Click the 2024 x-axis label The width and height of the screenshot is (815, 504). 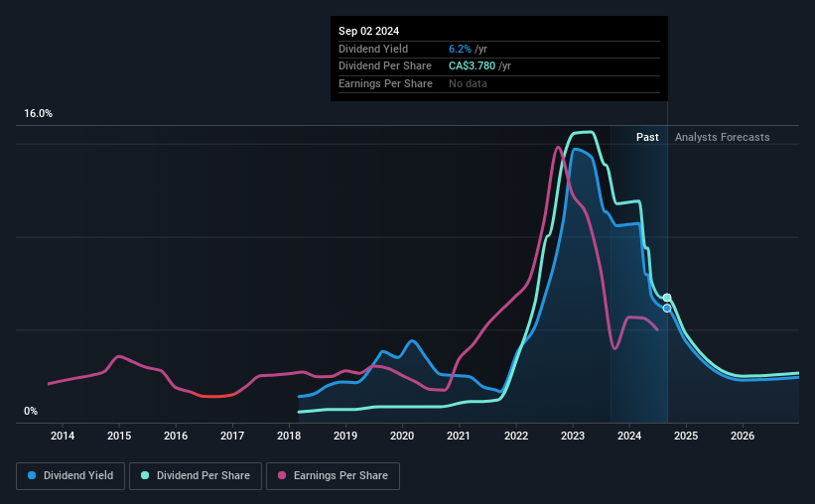pos(629,436)
